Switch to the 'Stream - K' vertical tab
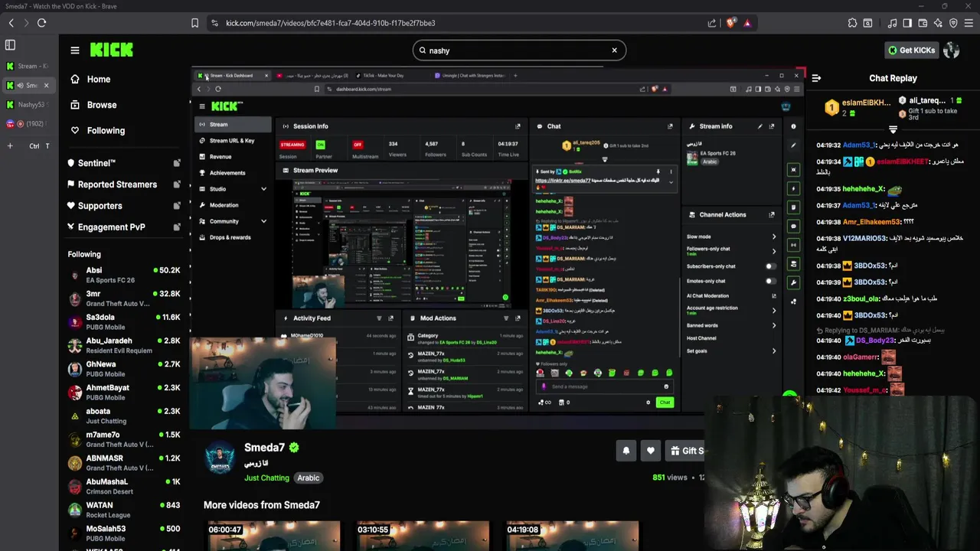 coord(28,67)
